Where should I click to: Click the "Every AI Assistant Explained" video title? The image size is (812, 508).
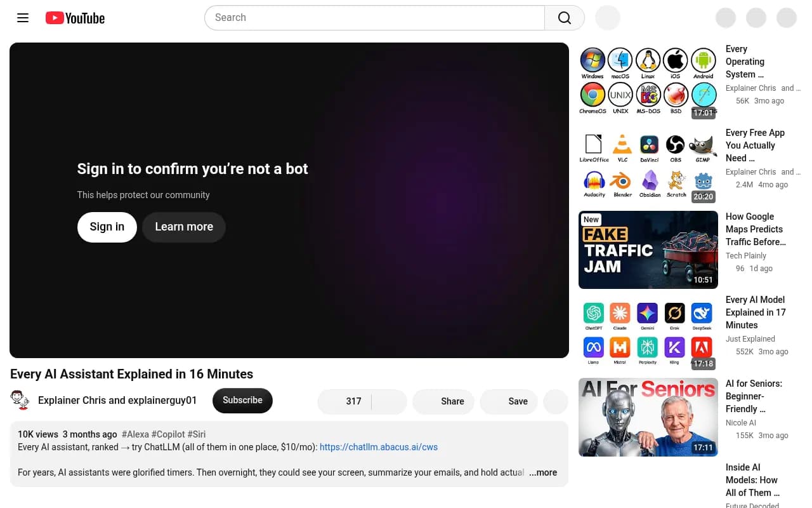(131, 374)
